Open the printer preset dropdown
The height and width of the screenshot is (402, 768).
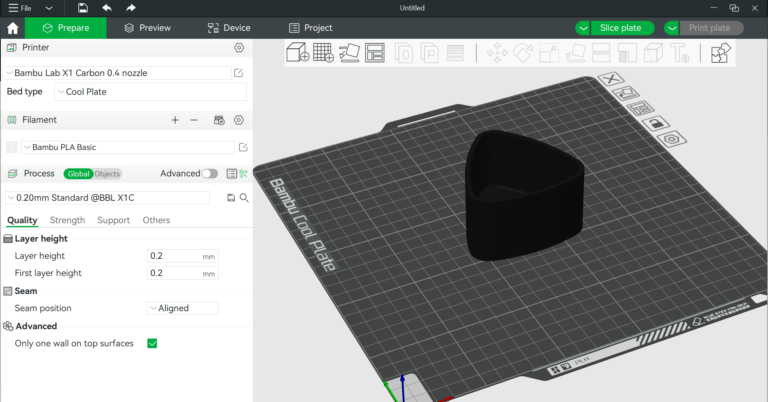tap(118, 73)
